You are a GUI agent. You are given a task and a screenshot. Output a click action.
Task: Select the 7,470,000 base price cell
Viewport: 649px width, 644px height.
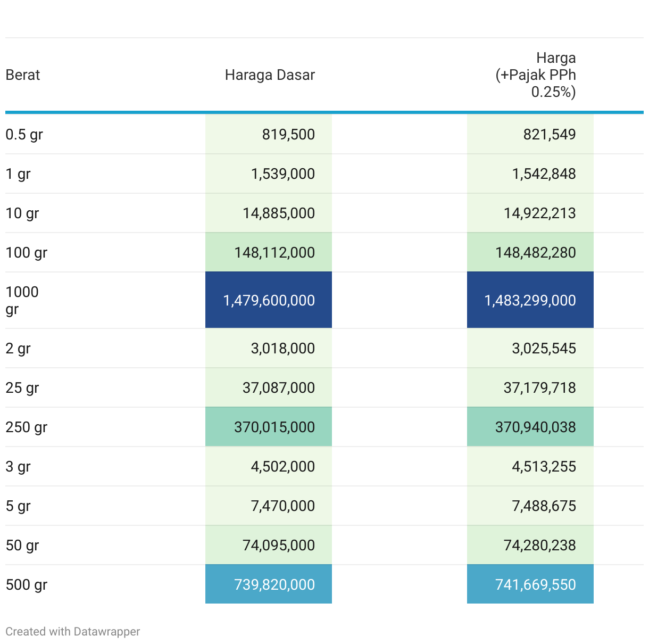click(282, 506)
